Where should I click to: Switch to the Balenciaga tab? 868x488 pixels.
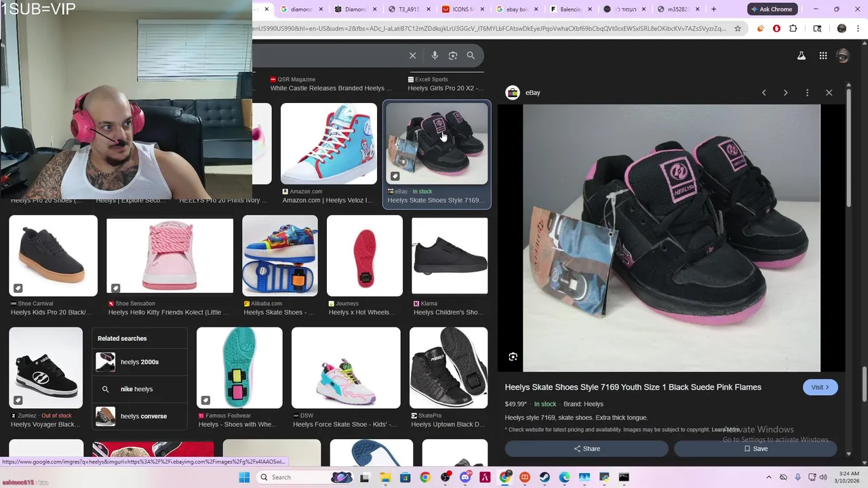click(570, 9)
